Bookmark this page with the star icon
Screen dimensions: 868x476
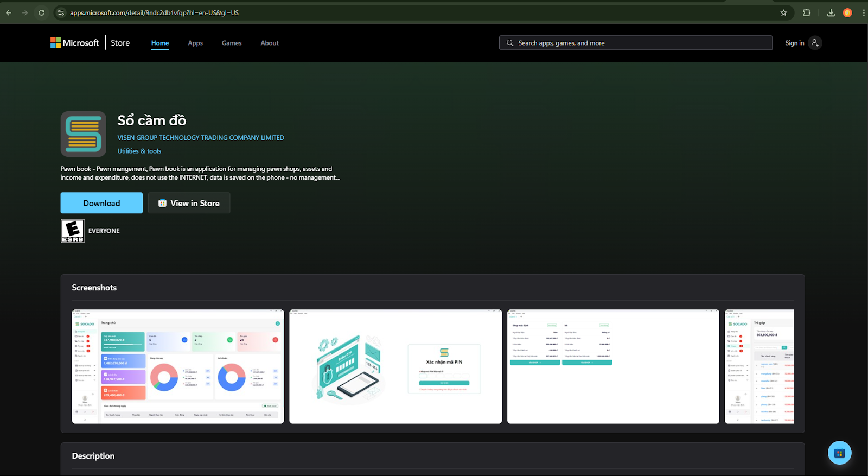pyautogui.click(x=783, y=12)
